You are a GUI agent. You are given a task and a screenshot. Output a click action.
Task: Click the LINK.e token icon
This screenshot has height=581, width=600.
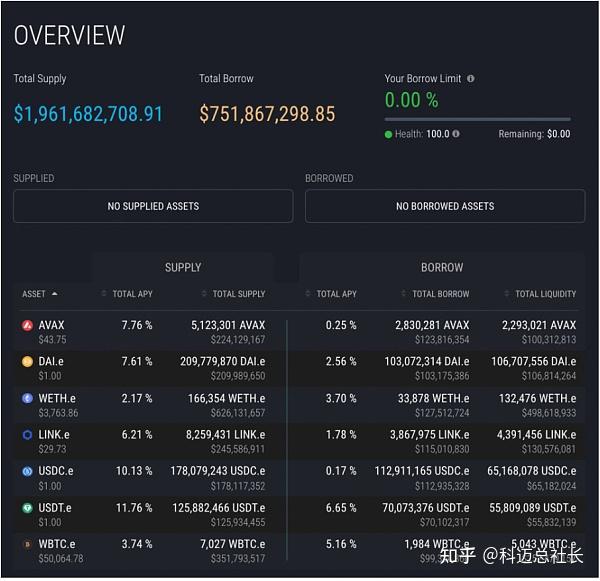pos(27,435)
